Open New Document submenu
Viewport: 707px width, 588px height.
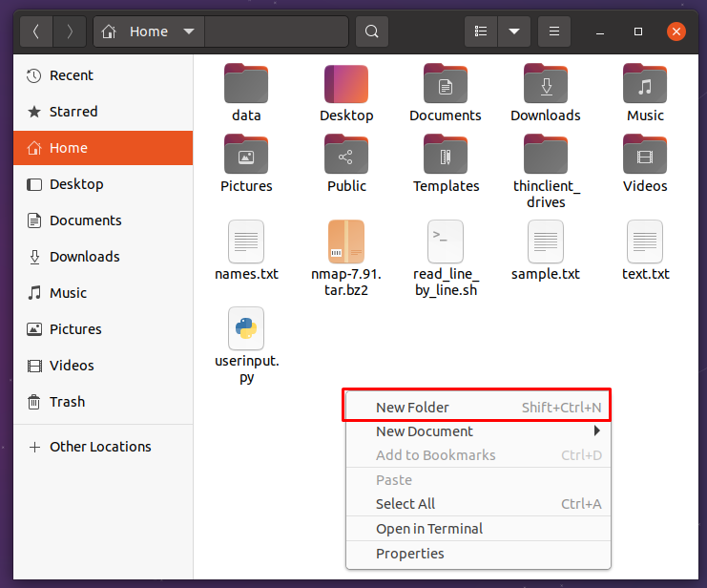pos(478,431)
